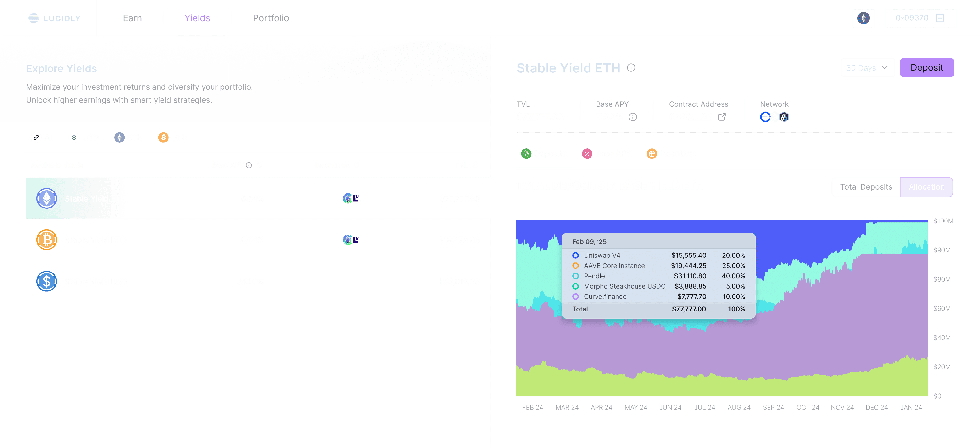This screenshot has width=980, height=448.
Task: Click the rewards badges in the Bitcoin row
Action: pyautogui.click(x=350, y=239)
